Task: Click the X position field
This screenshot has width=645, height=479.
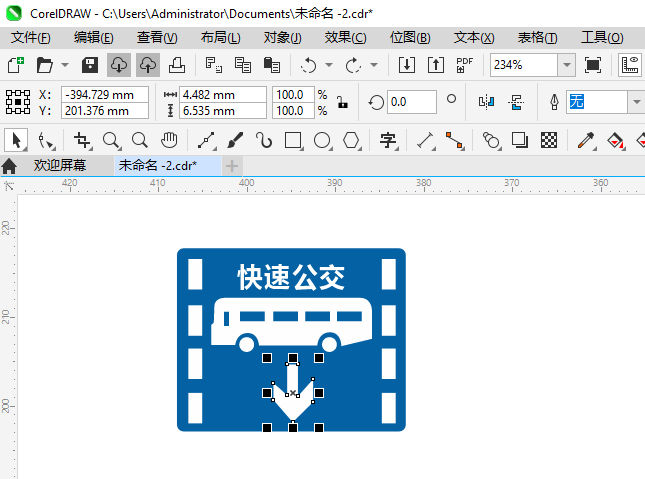Action: coord(105,95)
